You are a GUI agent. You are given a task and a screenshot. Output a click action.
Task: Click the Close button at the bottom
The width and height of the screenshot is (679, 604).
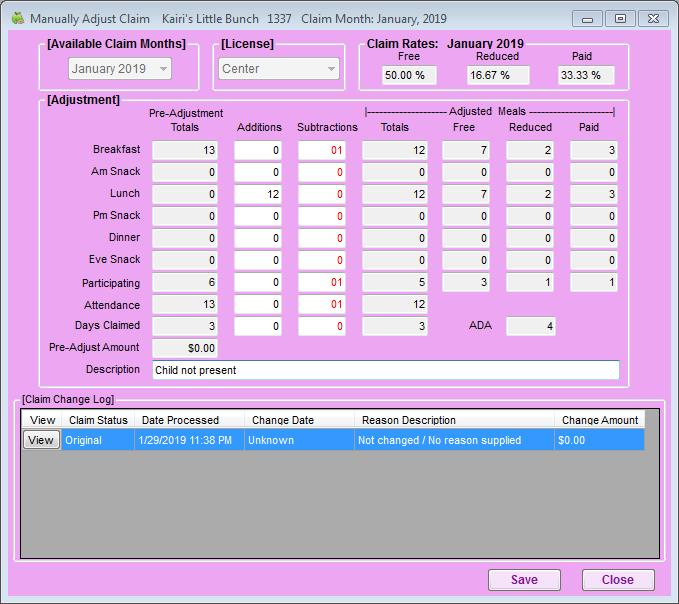pyautogui.click(x=618, y=580)
